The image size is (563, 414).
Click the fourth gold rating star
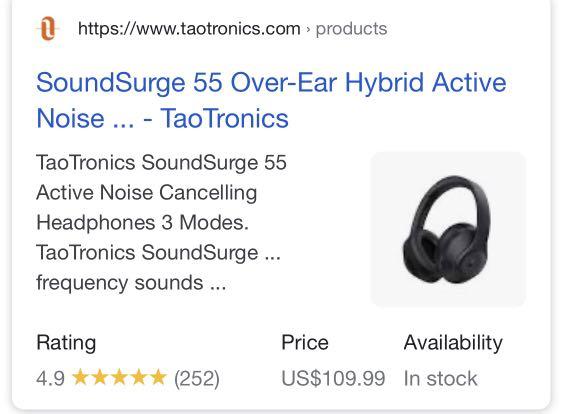pyautogui.click(x=139, y=377)
